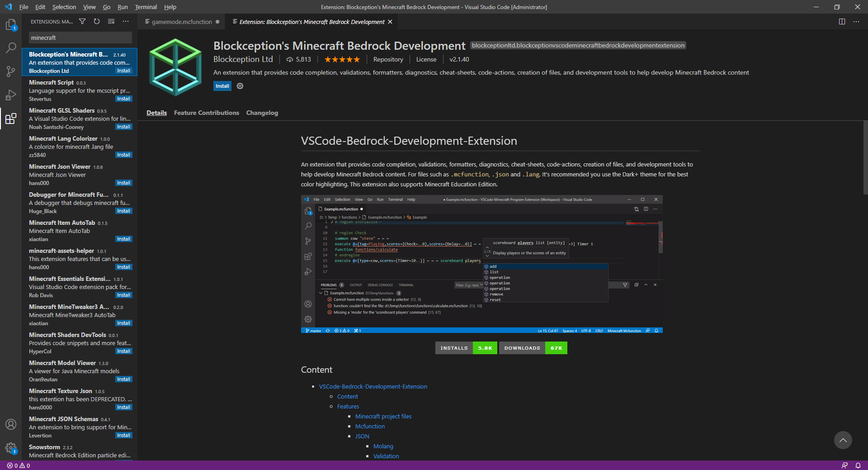Click the five-star rating

coord(342,59)
